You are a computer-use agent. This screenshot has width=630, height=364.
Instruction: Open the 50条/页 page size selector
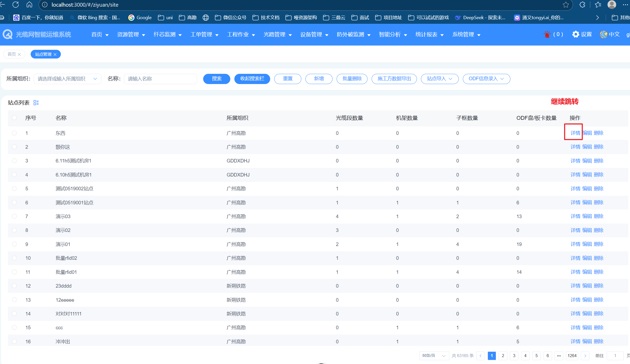(x=434, y=356)
